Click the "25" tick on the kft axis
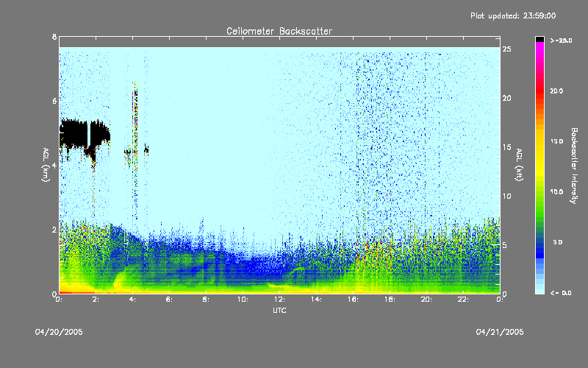The image size is (588, 368). click(x=507, y=49)
